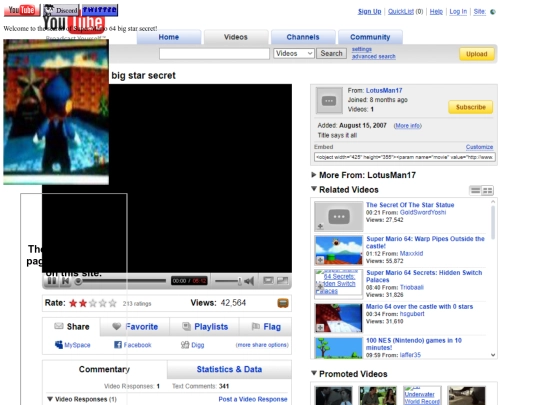Viewport: 540px width, 405px height.
Task: Pause the video with the pause button
Action: click(x=52, y=281)
